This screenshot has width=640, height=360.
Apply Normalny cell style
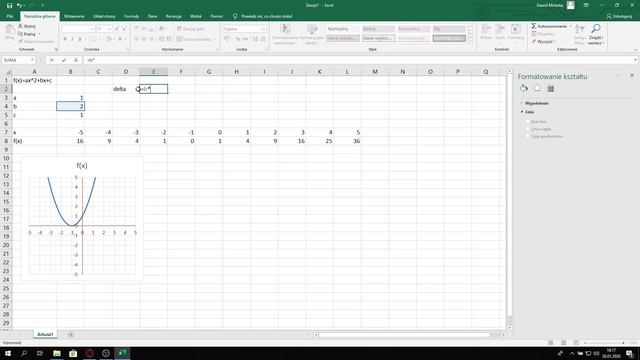click(343, 29)
